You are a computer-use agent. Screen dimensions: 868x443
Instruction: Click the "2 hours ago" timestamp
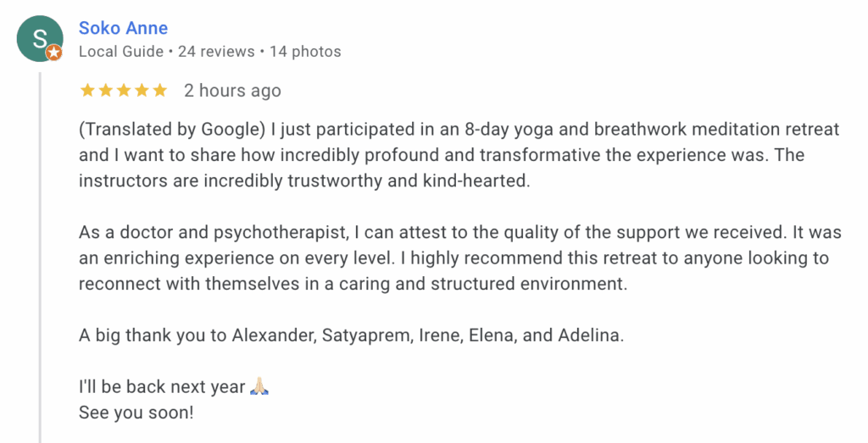click(x=232, y=91)
